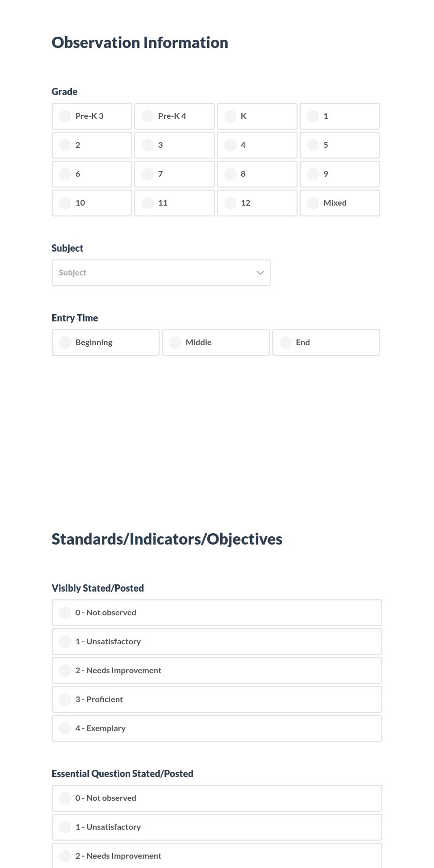Pick grade 5 for the observation
Image resolution: width=434 pixels, height=868 pixels.
coord(340,145)
